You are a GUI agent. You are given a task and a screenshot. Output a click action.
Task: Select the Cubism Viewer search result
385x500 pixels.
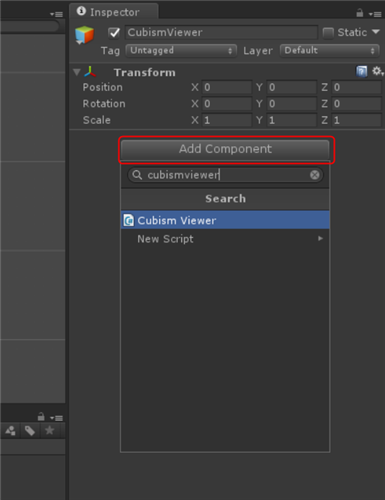225,220
